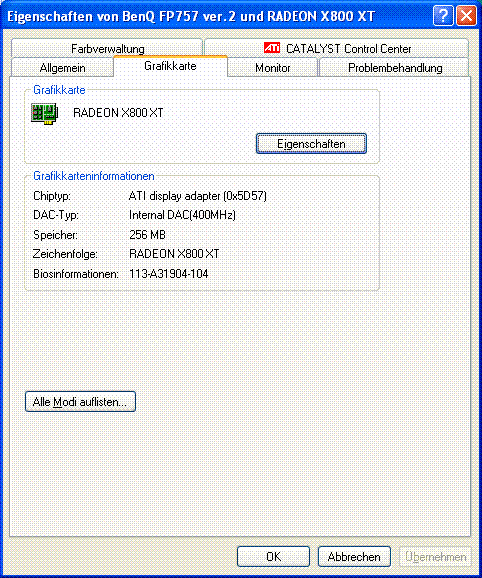The width and height of the screenshot is (482, 578).
Task: Switch to the ATI CATALYST Control Center tab
Action: pos(336,48)
